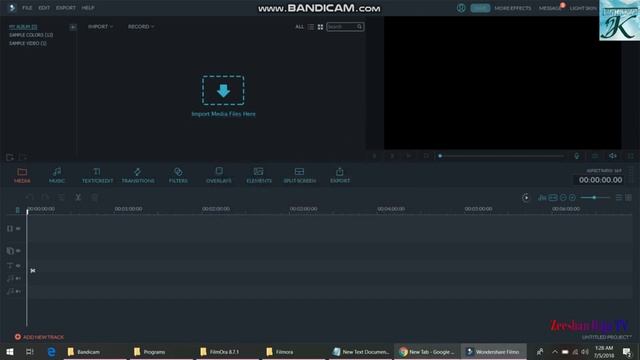Open the ALL media filter dropdown

tap(300, 27)
